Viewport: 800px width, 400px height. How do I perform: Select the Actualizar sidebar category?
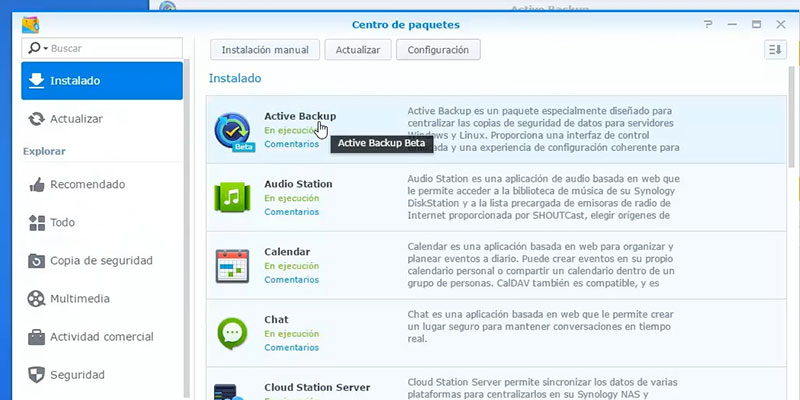click(102, 119)
